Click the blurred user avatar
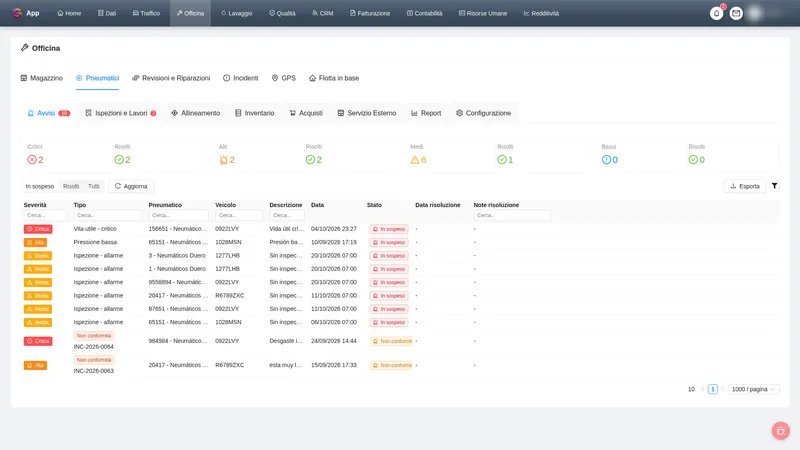 pos(755,13)
